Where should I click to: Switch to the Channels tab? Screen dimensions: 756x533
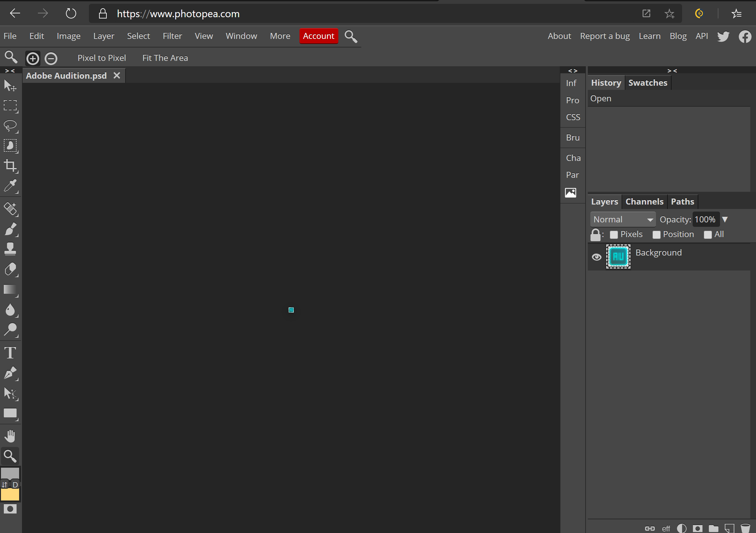644,201
